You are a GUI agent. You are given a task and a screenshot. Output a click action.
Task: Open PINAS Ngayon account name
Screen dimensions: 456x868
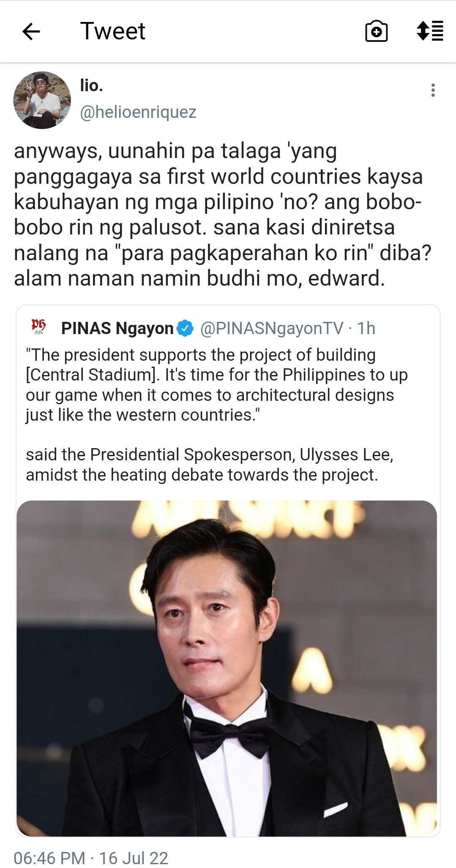click(x=117, y=328)
